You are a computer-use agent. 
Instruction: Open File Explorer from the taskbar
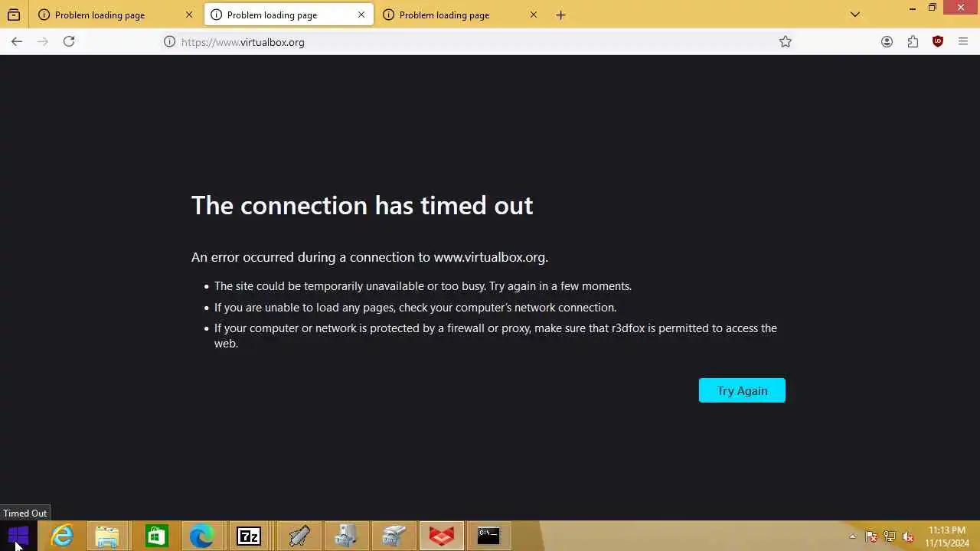coord(108,536)
